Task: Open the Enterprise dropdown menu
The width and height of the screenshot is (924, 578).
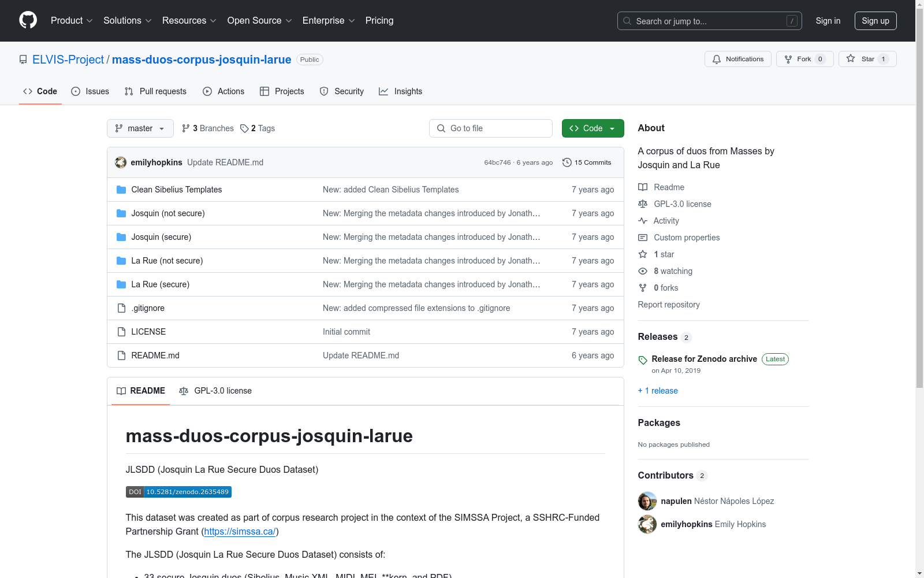Action: tap(329, 21)
